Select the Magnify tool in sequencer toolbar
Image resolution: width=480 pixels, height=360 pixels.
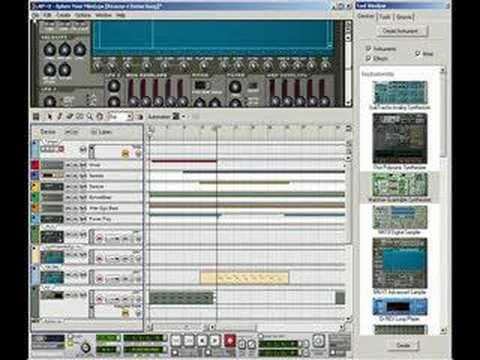tap(90, 116)
